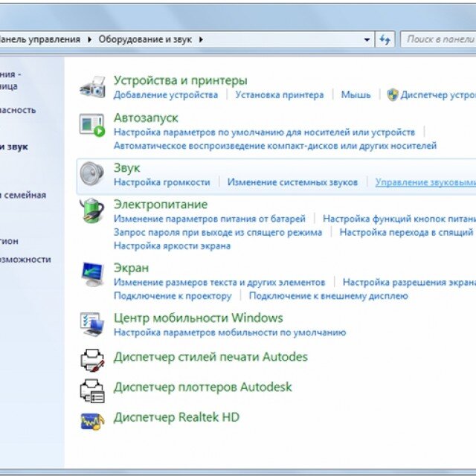
Task: Click the AutoPlay (Автозапуск) icon
Action: point(92,125)
